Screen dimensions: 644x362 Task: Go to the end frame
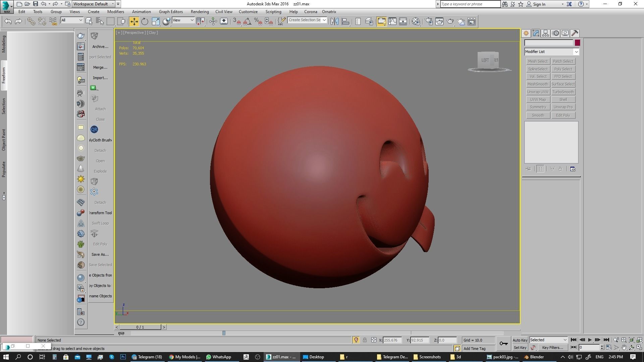606,340
